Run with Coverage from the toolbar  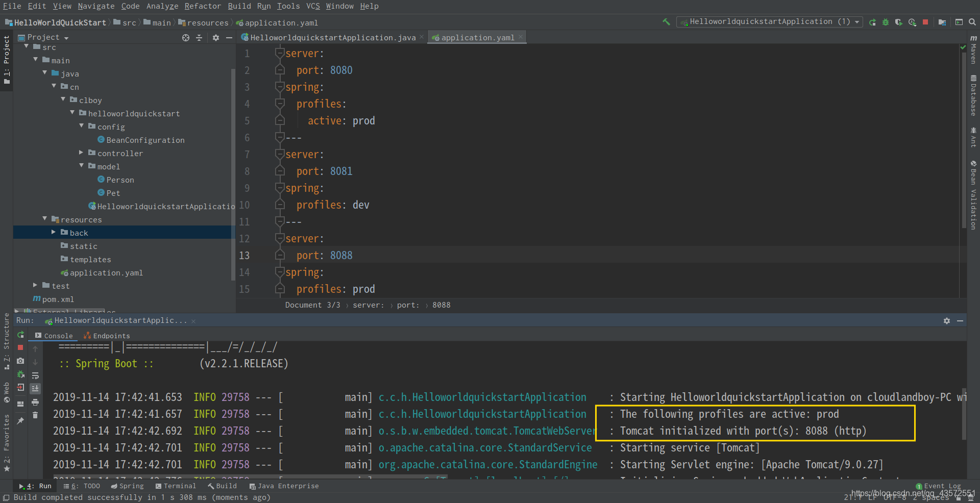(x=899, y=22)
